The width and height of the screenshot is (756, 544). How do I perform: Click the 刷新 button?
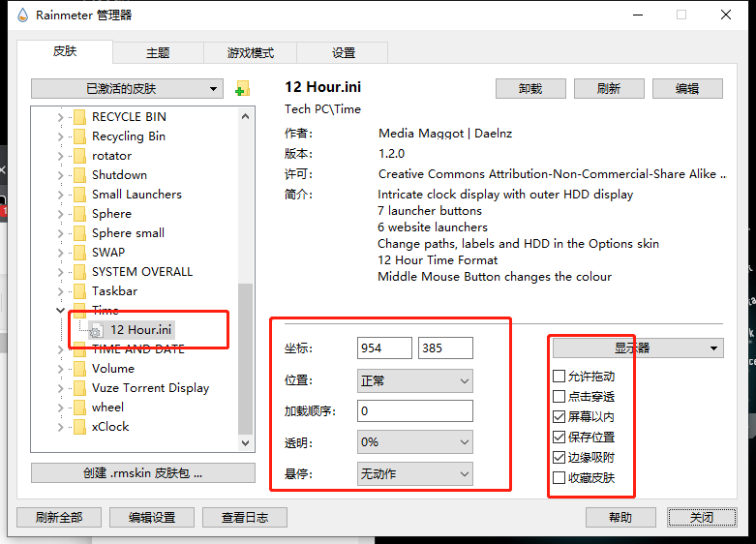(x=609, y=89)
